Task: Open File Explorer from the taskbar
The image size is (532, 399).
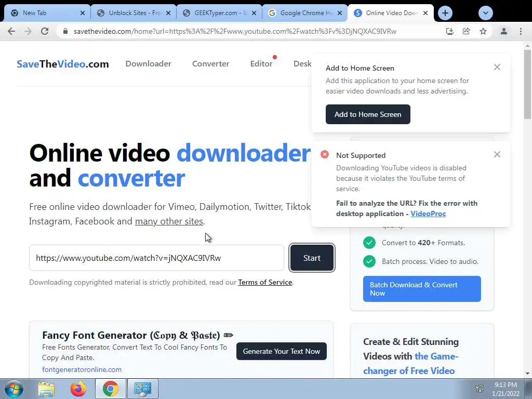Action: 46,389
